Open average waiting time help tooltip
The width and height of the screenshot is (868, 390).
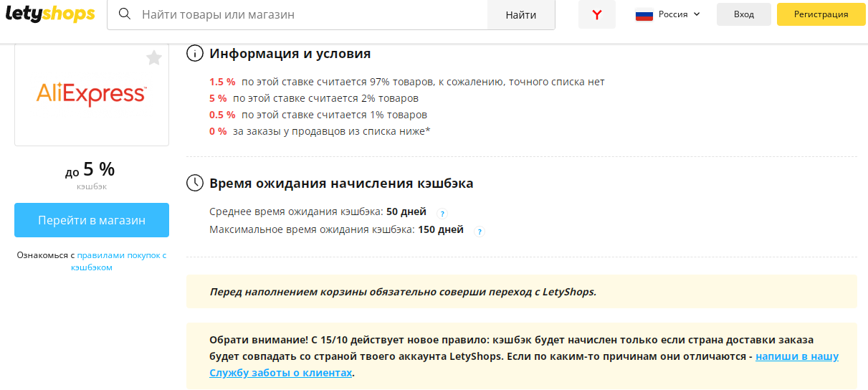coord(442,213)
